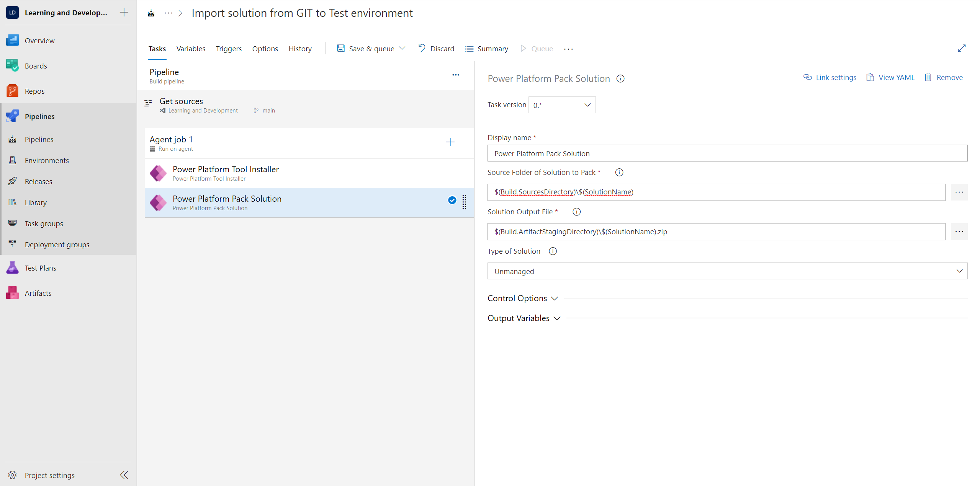Image resolution: width=980 pixels, height=486 pixels.
Task: Open Task groups from the sidebar
Action: click(x=44, y=223)
